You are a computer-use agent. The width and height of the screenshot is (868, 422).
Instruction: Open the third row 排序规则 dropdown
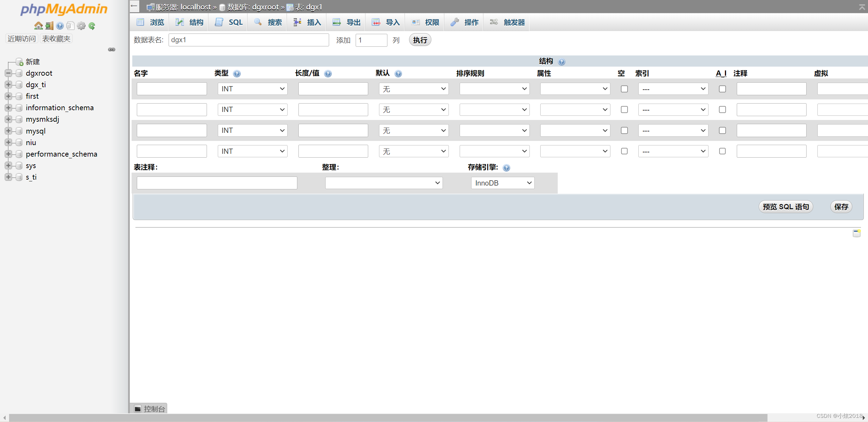495,130
